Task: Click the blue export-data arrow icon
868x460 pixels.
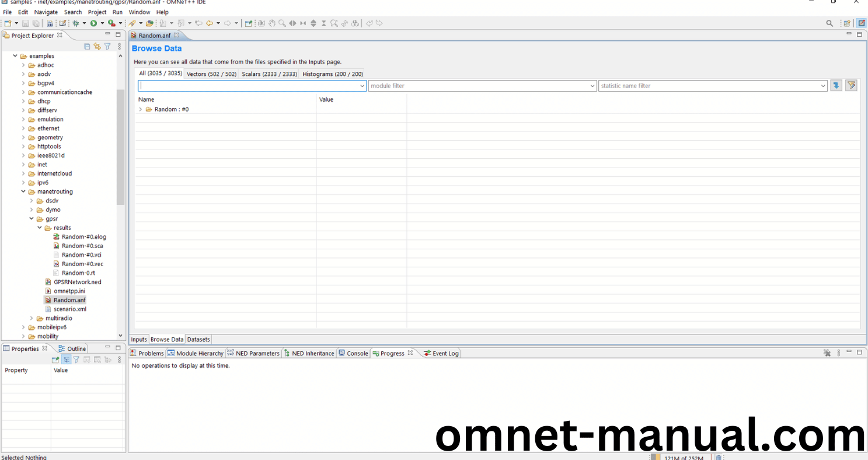Action: point(835,85)
